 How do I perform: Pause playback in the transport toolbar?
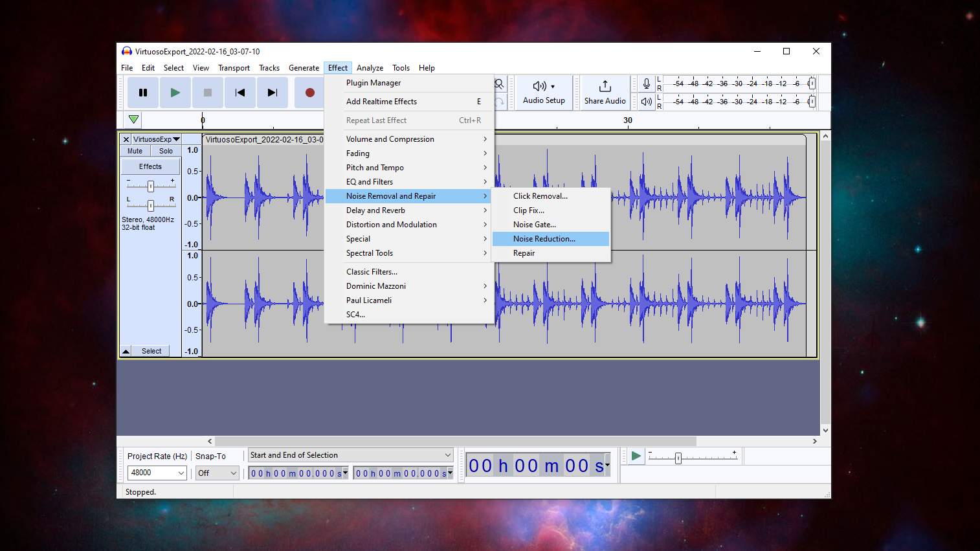(x=142, y=92)
